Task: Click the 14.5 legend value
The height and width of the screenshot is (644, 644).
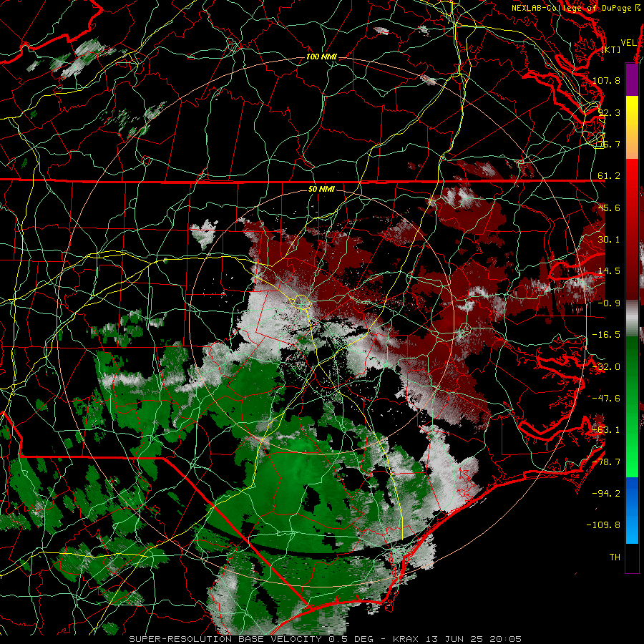Action: click(x=609, y=271)
